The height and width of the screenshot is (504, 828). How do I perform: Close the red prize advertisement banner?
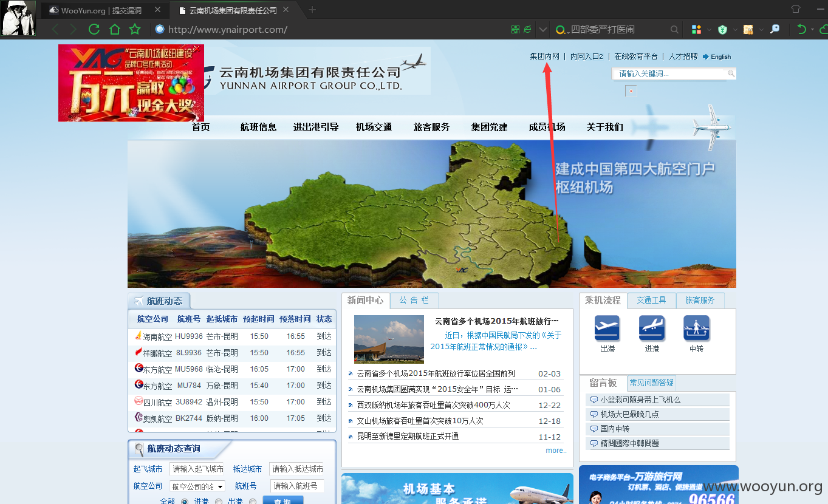196,49
